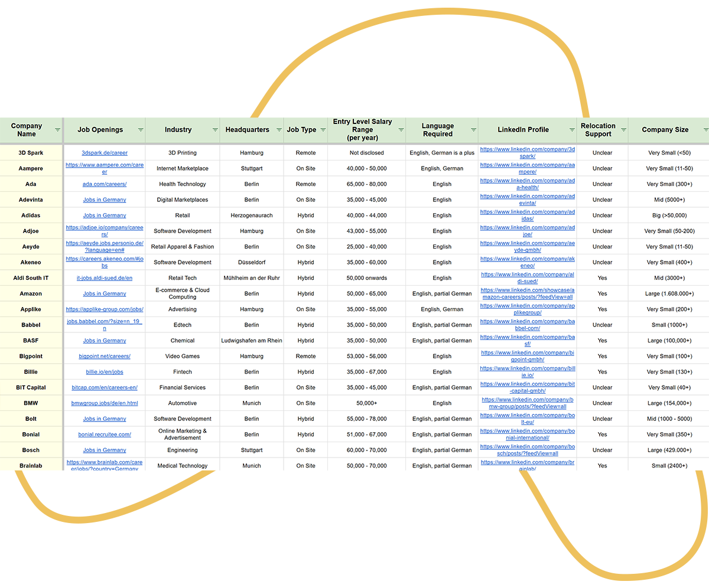Viewport: 709px width, 588px height.
Task: Open Adevinta's Jobs in Germany link
Action: 105,200
